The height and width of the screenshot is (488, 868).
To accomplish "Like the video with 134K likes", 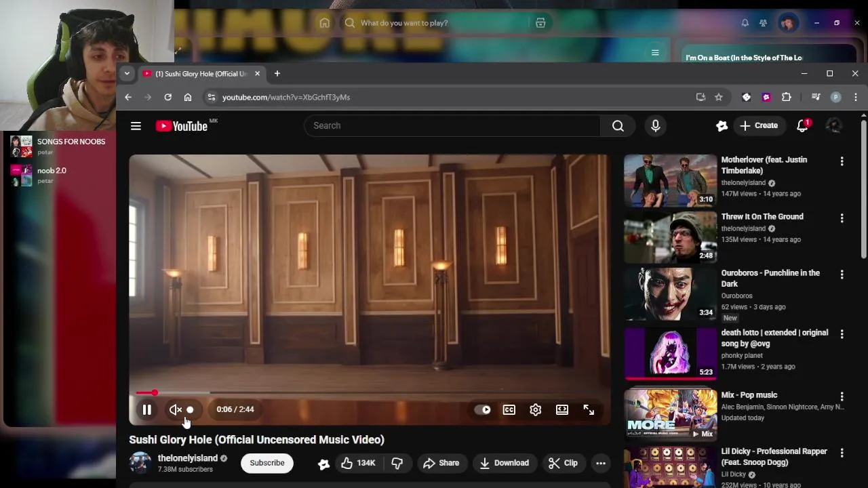I will (358, 463).
